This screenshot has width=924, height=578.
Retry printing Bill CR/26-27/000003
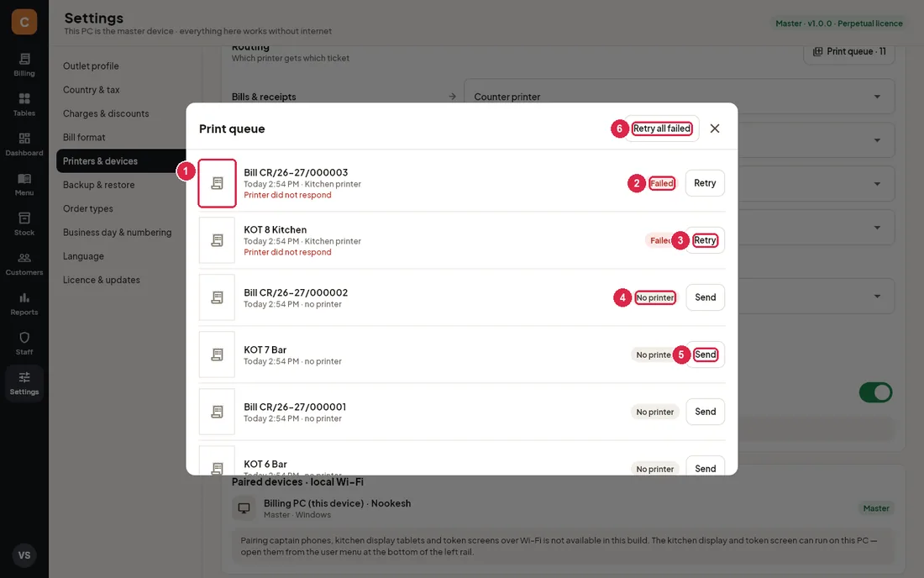(705, 183)
